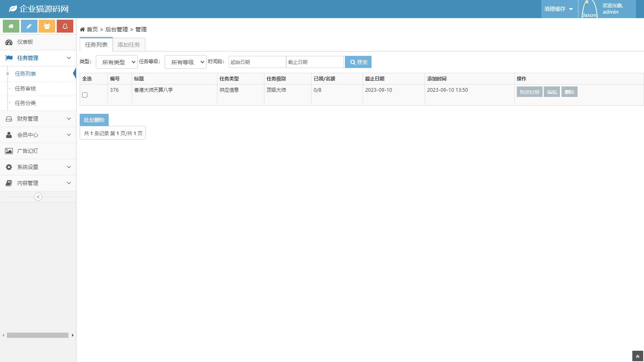
Task: Click the red bell notification icon
Action: coord(65,26)
